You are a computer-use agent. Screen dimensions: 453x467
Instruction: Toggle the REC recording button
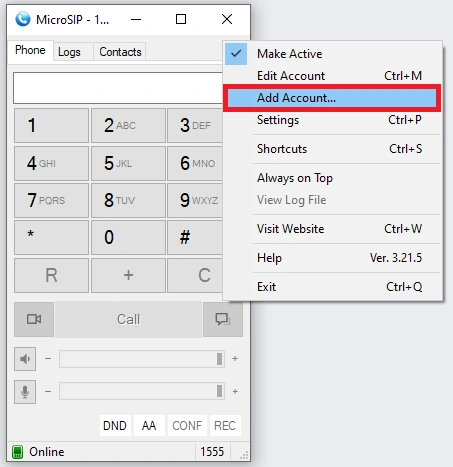point(225,426)
